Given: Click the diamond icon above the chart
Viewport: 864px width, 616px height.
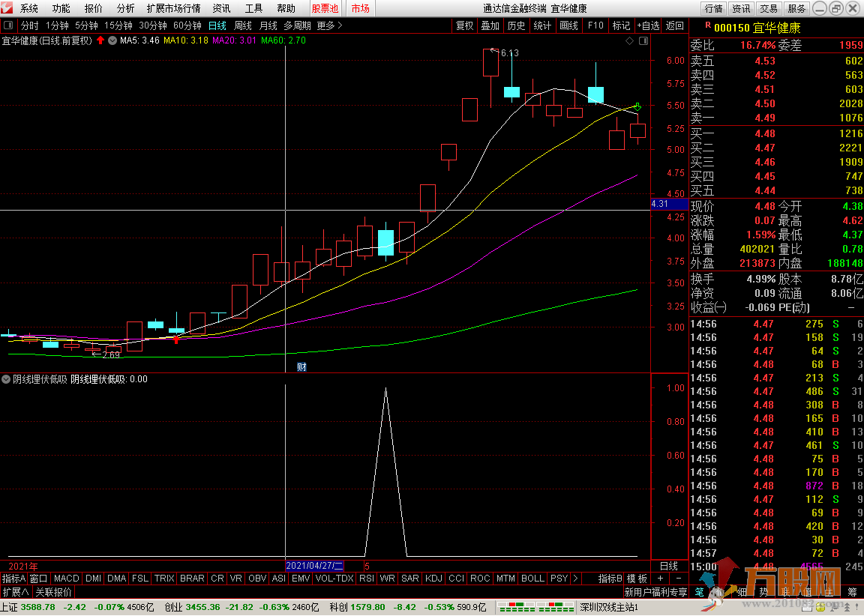Looking at the screenshot, I should coord(630,40).
